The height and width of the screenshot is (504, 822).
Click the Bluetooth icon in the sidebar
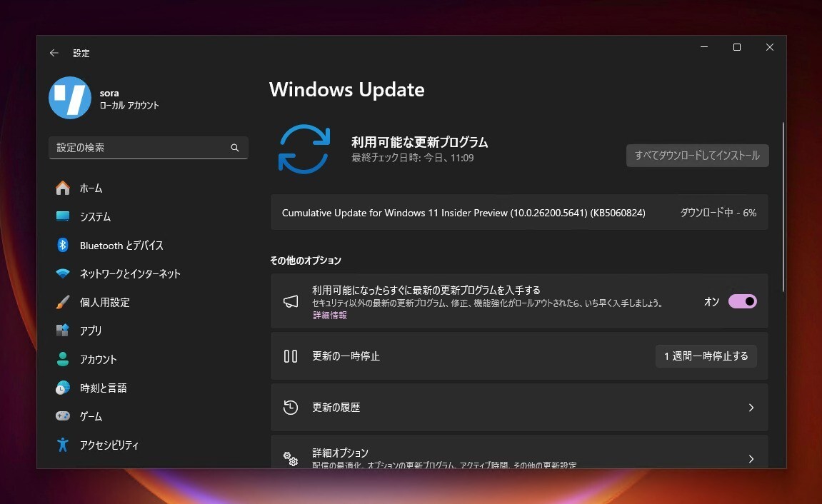tap(63, 245)
